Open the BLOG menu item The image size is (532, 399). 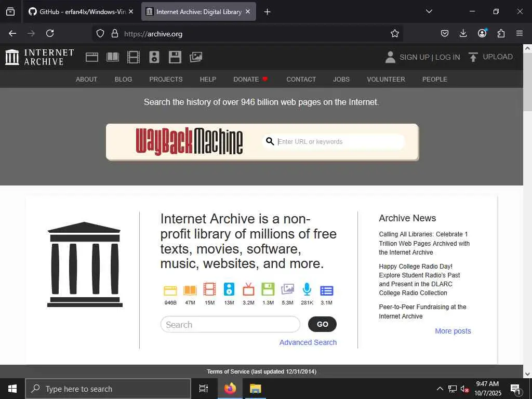pos(123,79)
